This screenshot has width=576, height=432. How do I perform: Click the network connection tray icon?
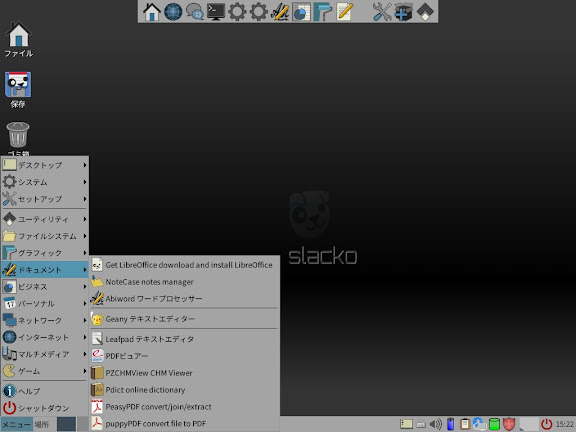click(479, 424)
